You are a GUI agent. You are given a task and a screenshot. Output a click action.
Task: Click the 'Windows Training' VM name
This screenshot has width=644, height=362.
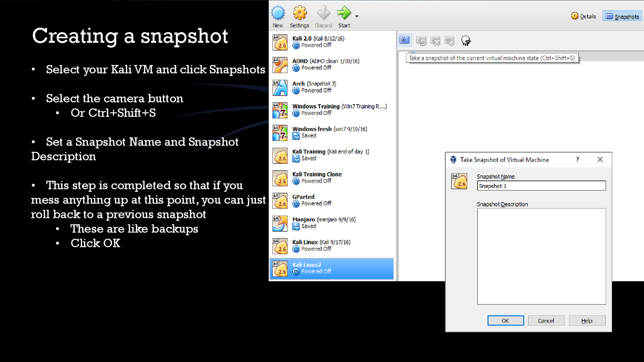316,106
